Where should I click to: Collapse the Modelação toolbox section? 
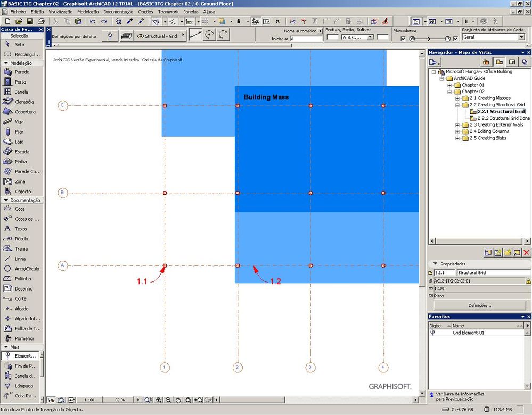[x=6, y=63]
